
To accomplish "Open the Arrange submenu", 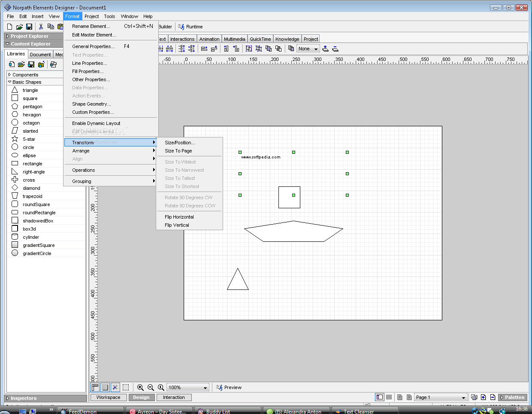I will pos(111,151).
